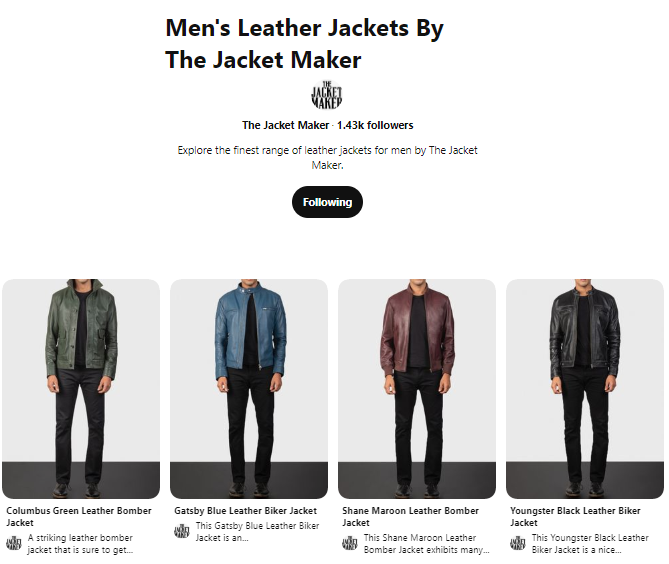The image size is (669, 564).
Task: Open the blue leather biker jacket image
Action: (x=249, y=389)
